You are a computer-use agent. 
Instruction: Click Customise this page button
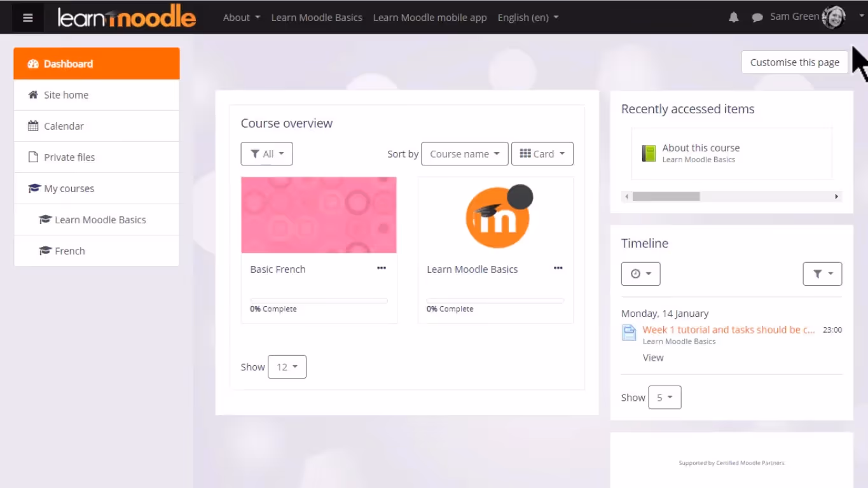[794, 62]
